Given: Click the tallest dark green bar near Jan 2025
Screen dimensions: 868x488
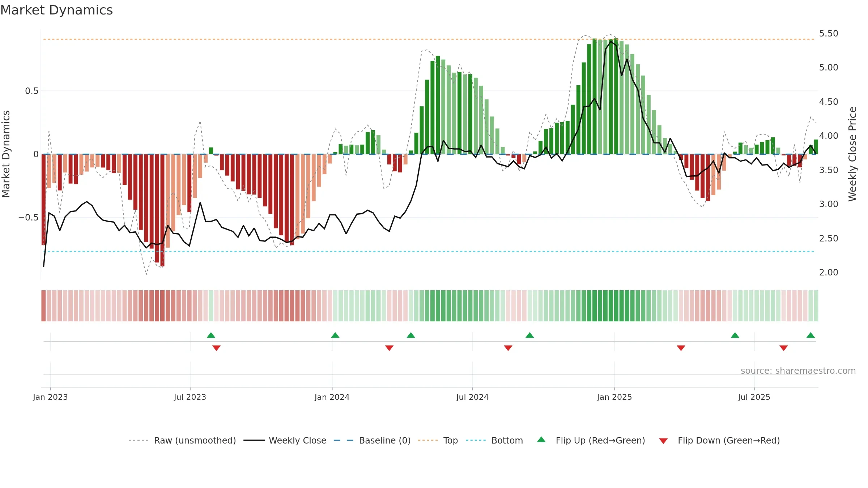Looking at the screenshot, I should click(x=616, y=96).
